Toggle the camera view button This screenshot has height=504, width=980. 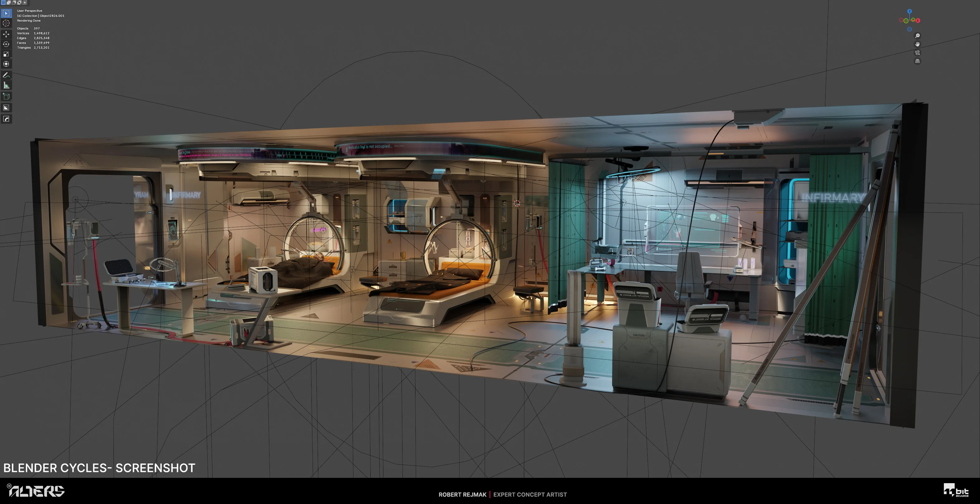[x=917, y=52]
